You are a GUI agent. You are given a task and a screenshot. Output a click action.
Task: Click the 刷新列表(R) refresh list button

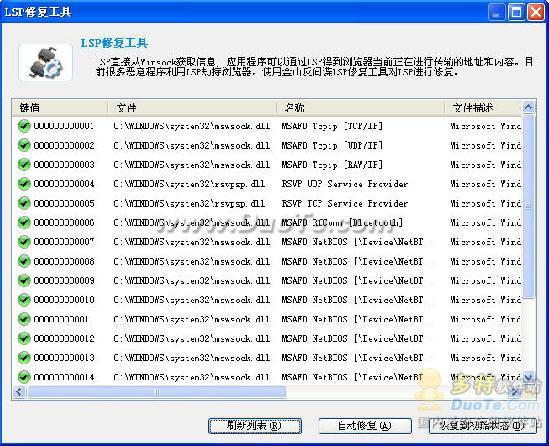point(255,426)
